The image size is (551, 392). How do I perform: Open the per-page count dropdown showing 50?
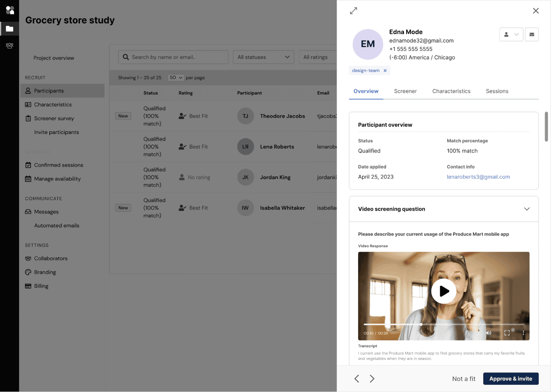176,78
